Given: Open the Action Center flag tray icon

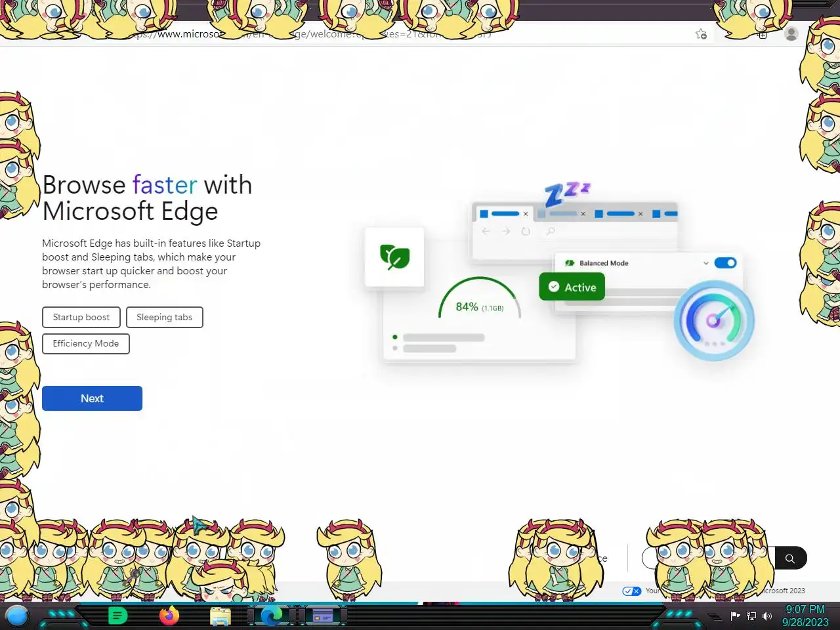Looking at the screenshot, I should (736, 616).
